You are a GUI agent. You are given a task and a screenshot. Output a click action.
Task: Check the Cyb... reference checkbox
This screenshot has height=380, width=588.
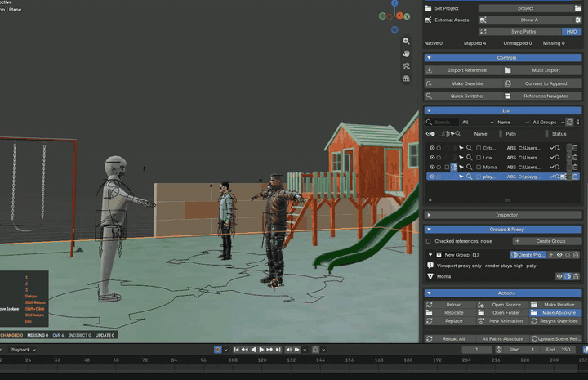[479, 148]
